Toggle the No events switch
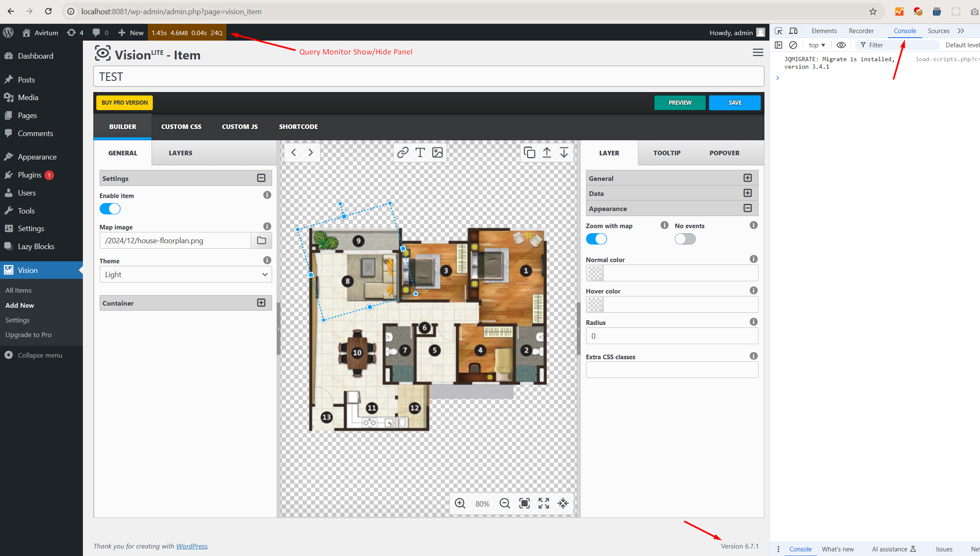Viewport: 980px width, 556px height. tap(685, 239)
